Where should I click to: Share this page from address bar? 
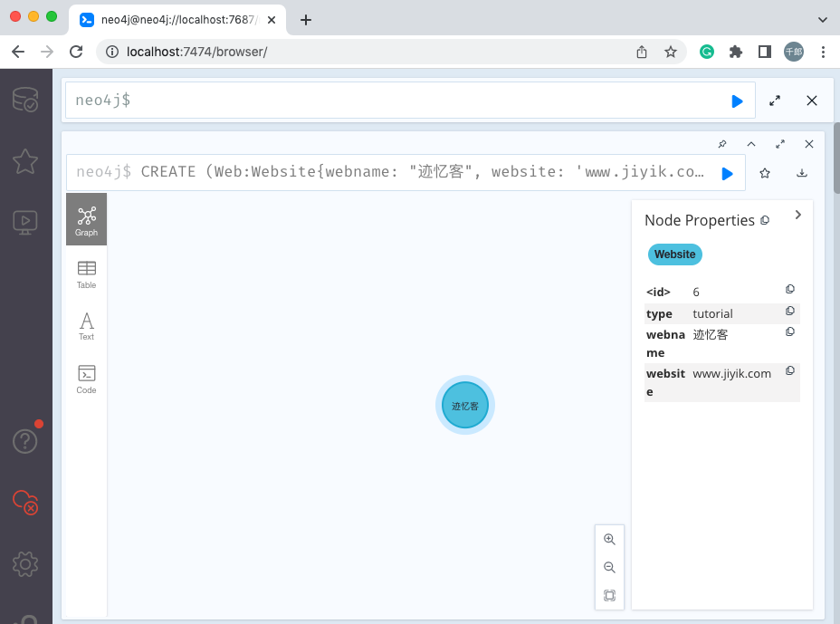(x=641, y=52)
